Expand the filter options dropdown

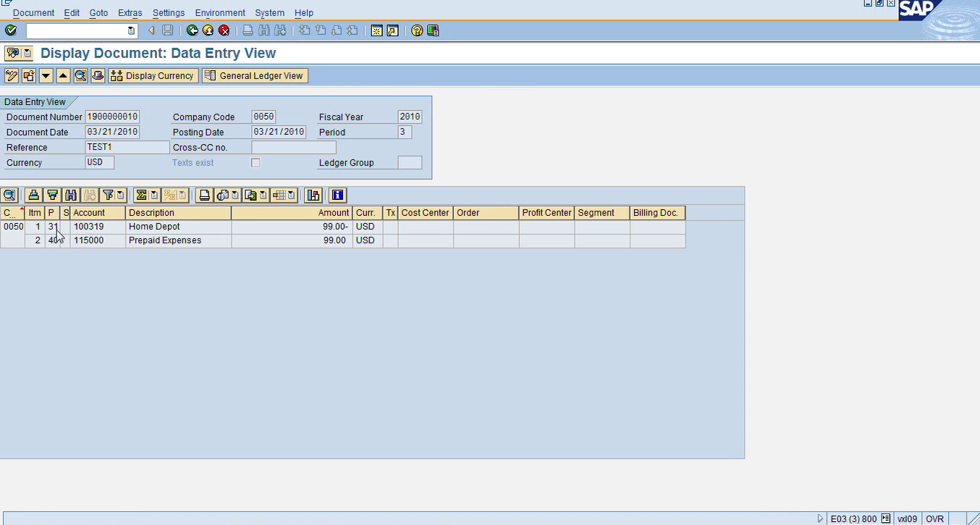tap(121, 195)
